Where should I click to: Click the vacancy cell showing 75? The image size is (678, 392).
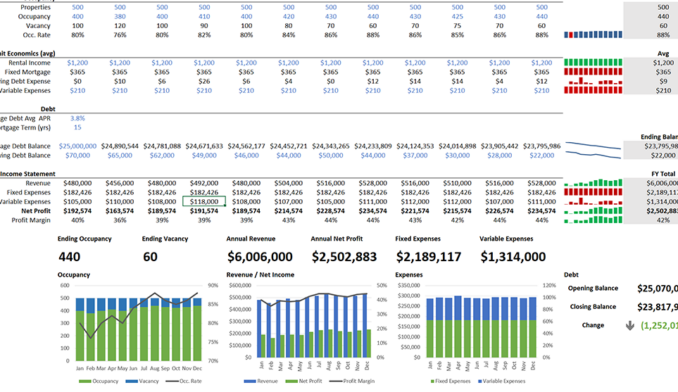[x=457, y=26]
